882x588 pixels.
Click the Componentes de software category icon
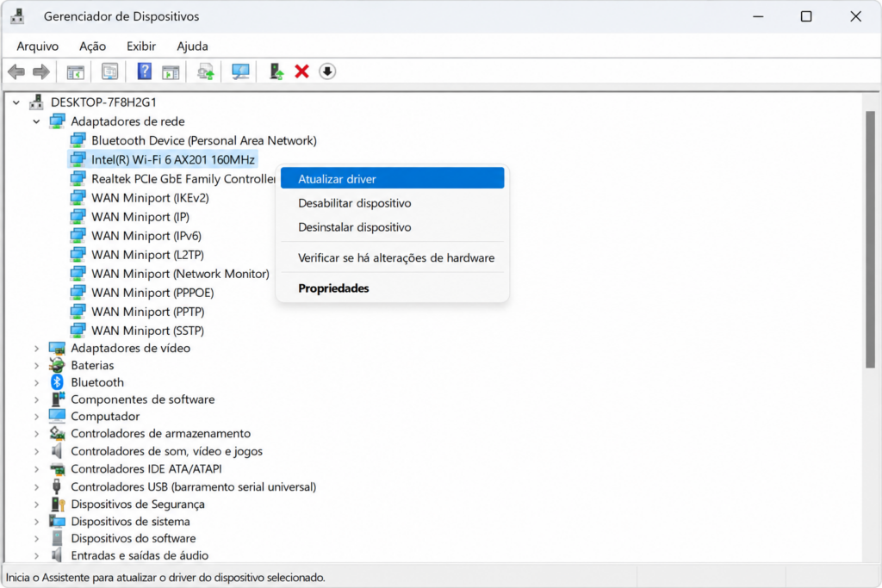[x=58, y=399]
